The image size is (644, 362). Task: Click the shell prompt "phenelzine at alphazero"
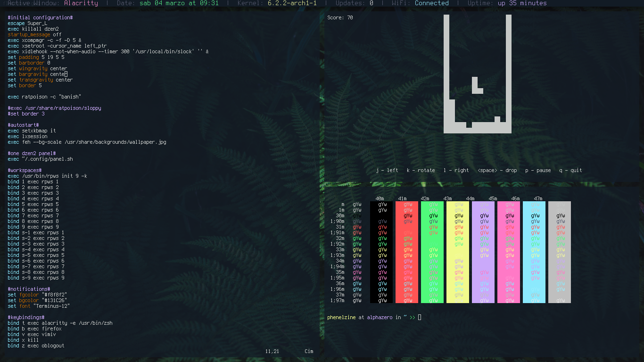pos(360,317)
